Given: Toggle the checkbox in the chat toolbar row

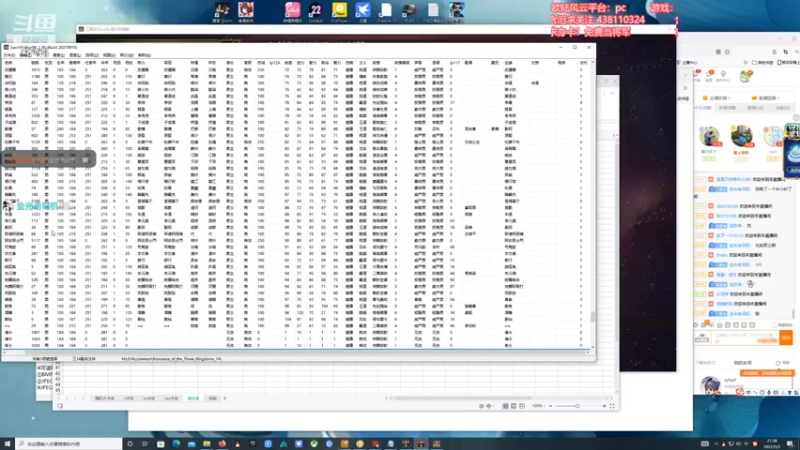Looking at the screenshot, I should pos(775,325).
